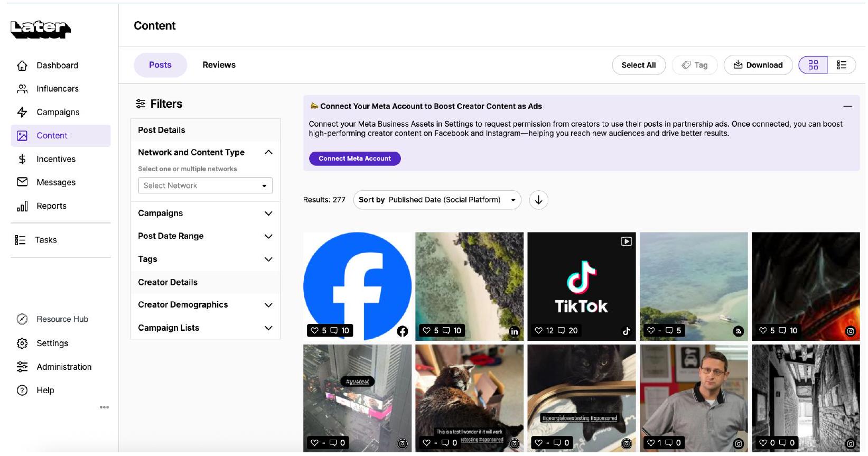This screenshot has width=868, height=456.
Task: Switch to list view layout
Action: tap(841, 65)
